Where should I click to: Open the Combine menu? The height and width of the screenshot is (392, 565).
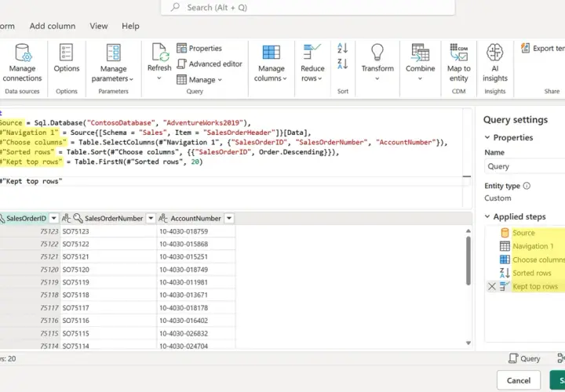pos(420,62)
